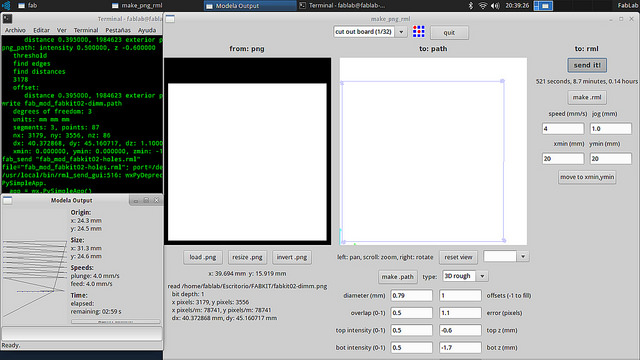
Task: Open the Pestañas menu in Terminal
Action: [x=118, y=30]
